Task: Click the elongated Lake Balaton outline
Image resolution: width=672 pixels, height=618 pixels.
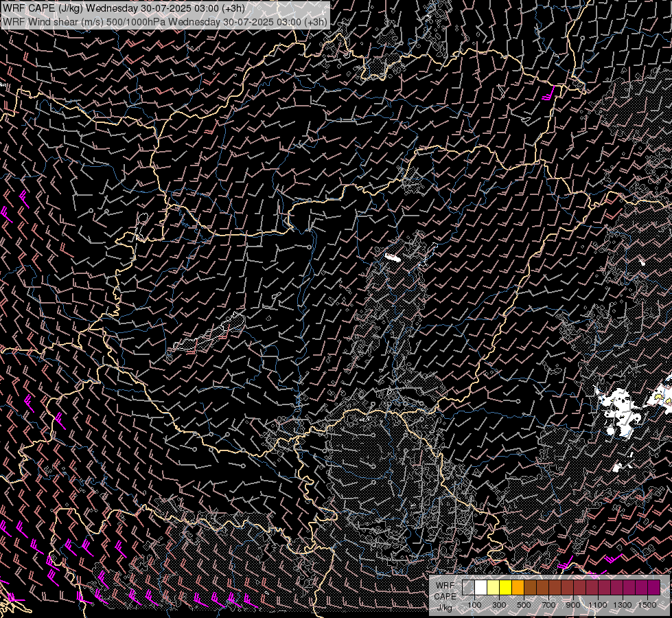Action: (x=210, y=332)
